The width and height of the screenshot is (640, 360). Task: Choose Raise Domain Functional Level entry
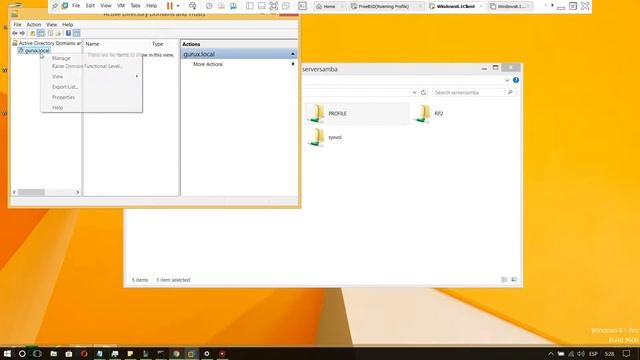[x=87, y=66]
